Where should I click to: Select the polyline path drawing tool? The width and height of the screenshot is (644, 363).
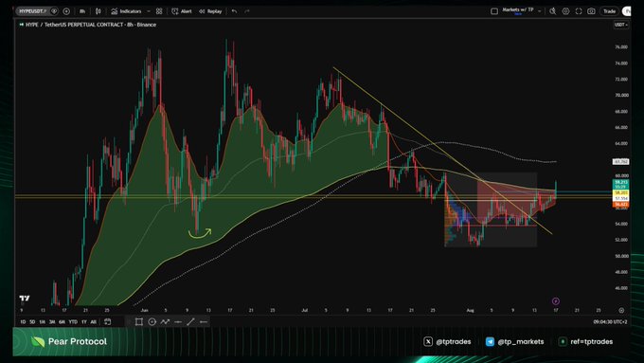click(165, 322)
